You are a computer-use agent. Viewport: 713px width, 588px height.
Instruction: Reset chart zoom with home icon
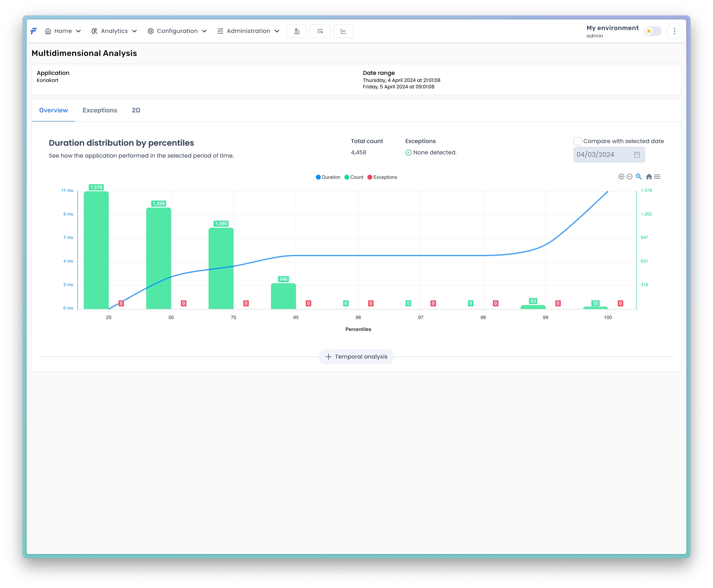(649, 177)
